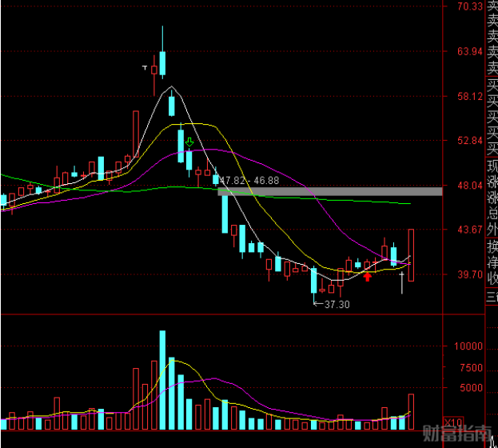Click the small T marker beside the peak candles
Screen dimensions: 498x448
145,68
